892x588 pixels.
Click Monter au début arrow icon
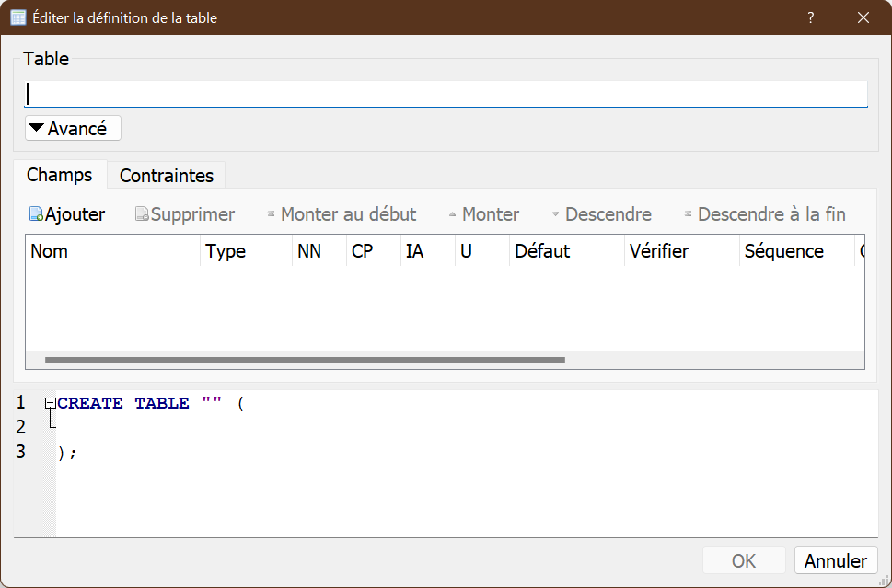pyautogui.click(x=271, y=214)
